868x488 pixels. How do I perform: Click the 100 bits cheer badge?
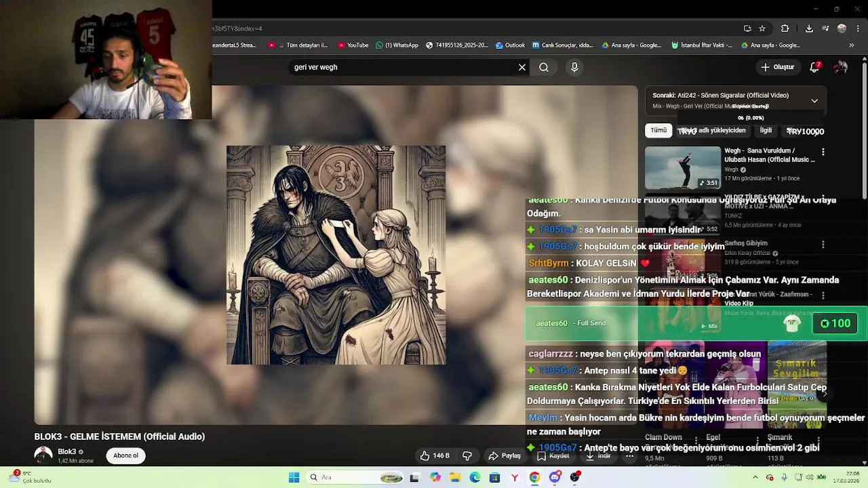[835, 323]
